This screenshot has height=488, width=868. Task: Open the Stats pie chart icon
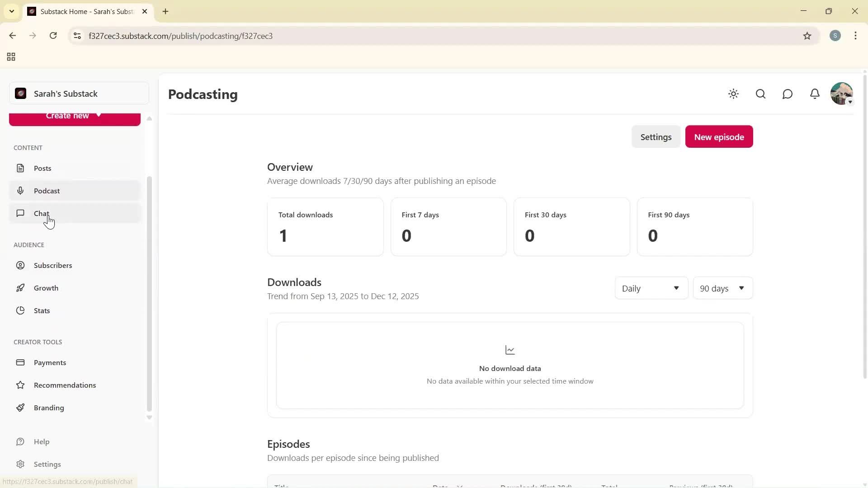21,310
